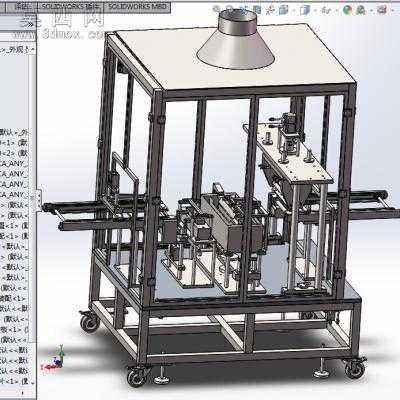Click the Apply Scene icon
This screenshot has width=400, height=400.
click(361, 10)
